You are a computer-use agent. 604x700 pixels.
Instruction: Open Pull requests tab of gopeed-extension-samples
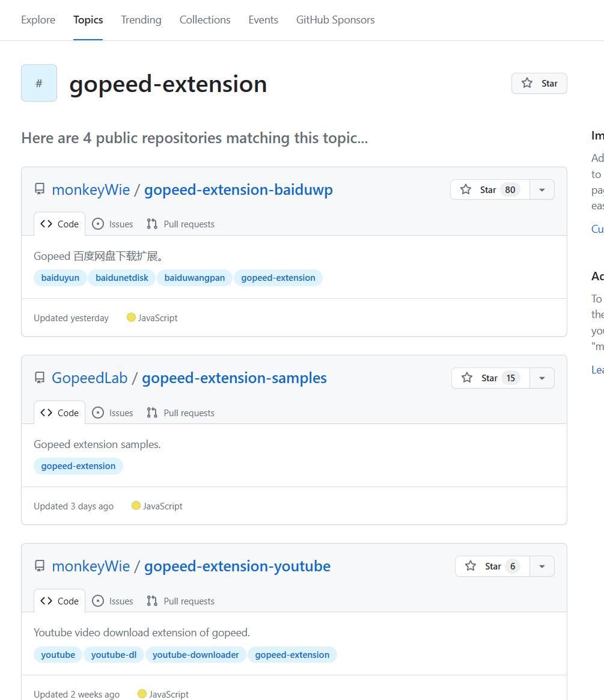(181, 413)
